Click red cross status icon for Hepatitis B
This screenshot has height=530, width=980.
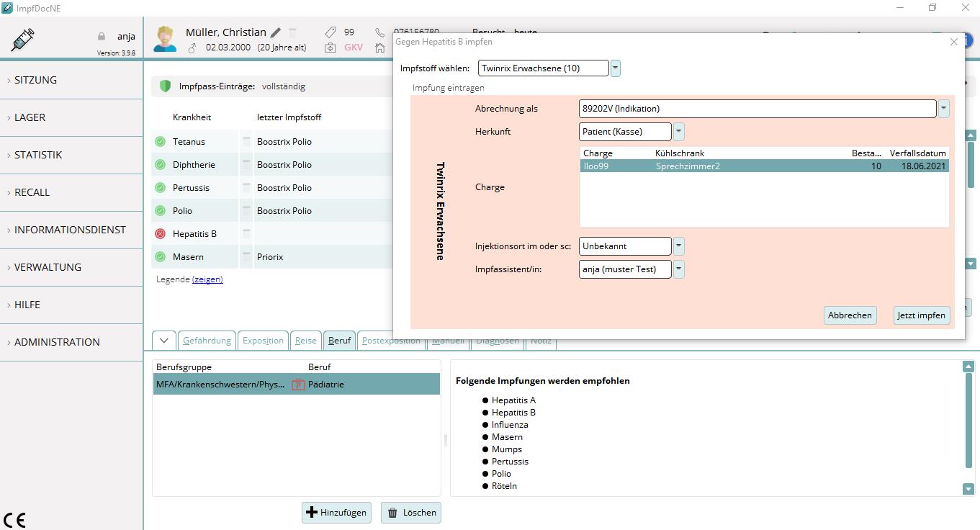coord(160,234)
